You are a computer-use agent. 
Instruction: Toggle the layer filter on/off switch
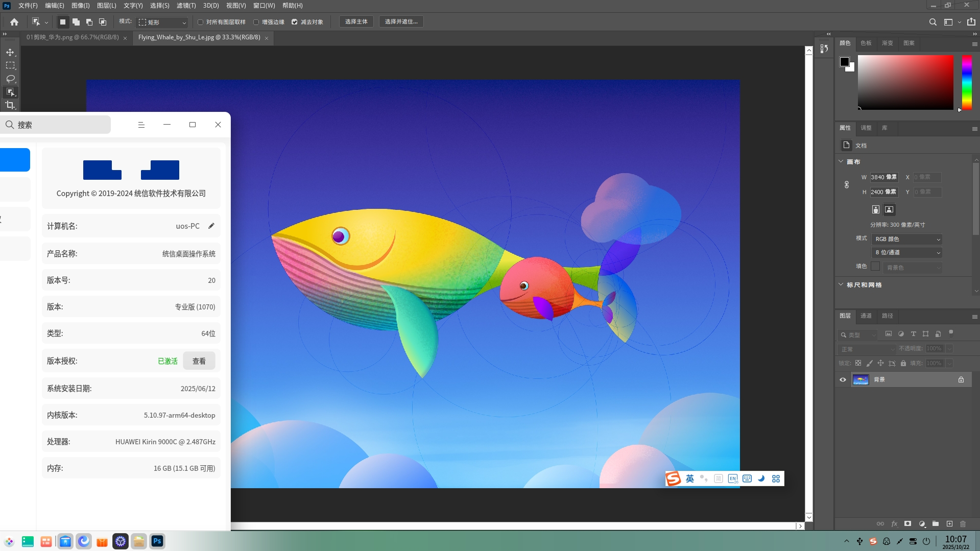(x=951, y=333)
